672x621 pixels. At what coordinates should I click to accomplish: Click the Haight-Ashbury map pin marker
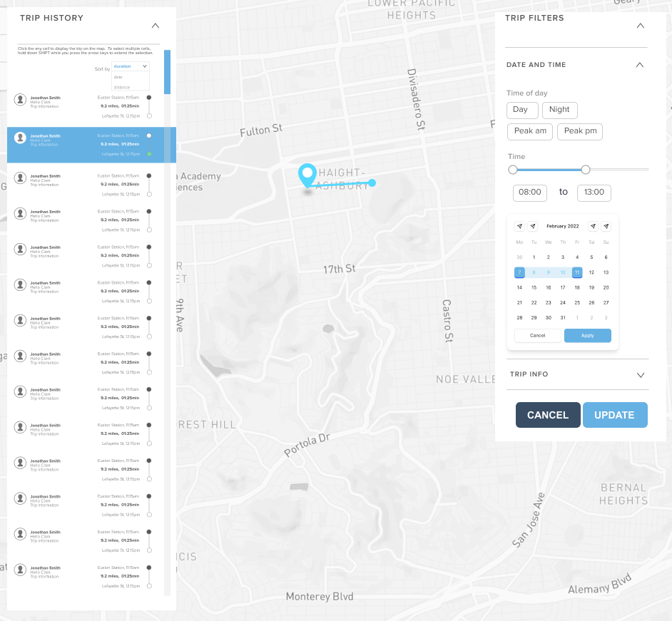(x=307, y=175)
